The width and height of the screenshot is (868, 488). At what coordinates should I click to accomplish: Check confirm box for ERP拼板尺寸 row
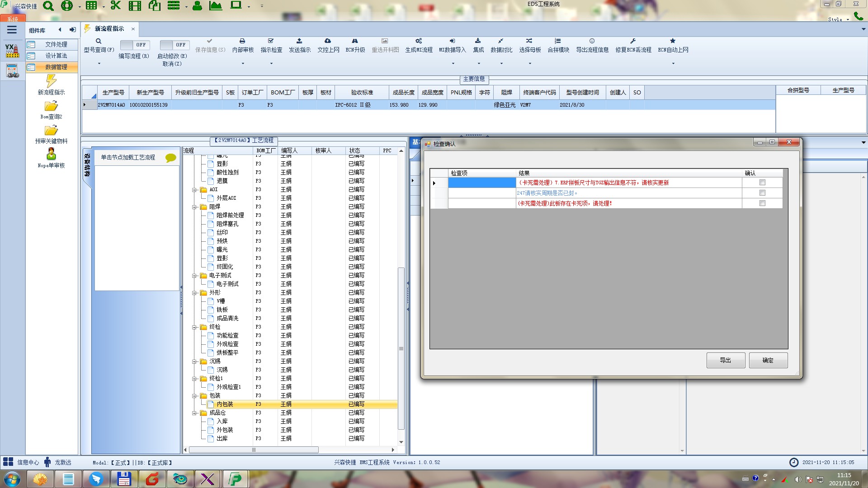[x=762, y=183]
